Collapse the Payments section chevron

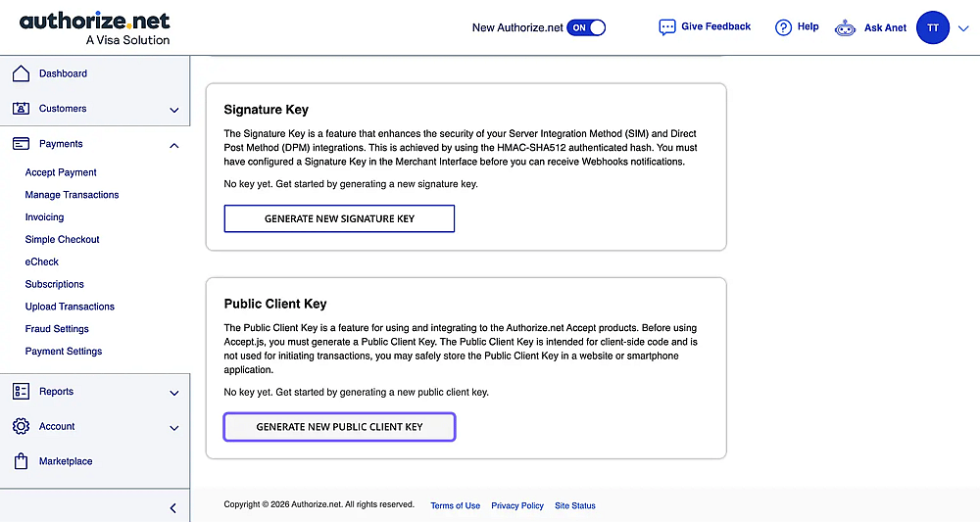[174, 146]
